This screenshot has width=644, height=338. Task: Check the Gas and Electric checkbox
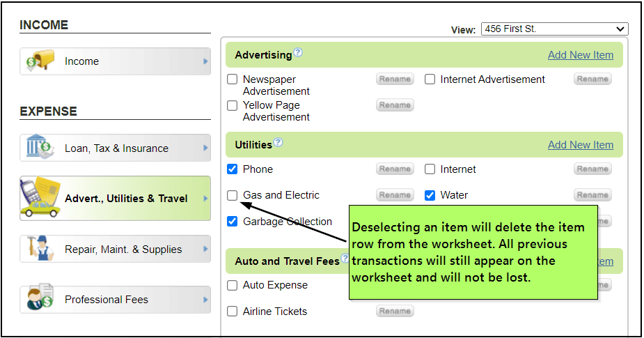233,195
